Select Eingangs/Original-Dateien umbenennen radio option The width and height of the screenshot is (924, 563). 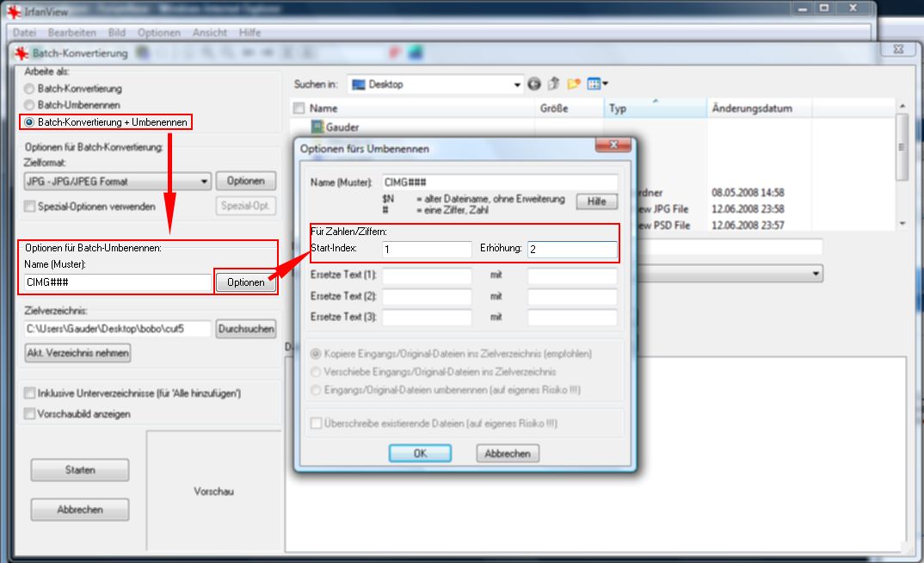316,390
